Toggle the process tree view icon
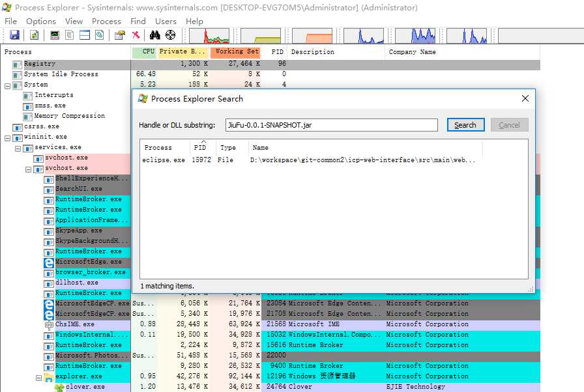 click(x=69, y=35)
